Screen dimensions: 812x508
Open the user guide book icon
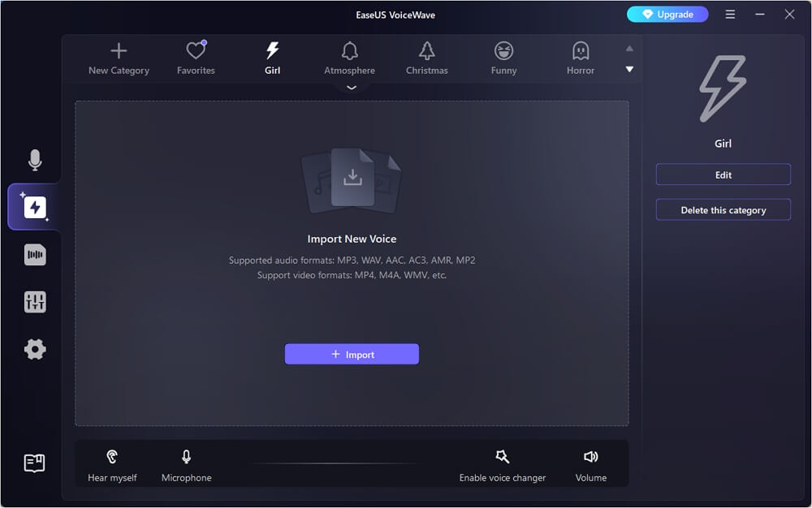point(34,463)
